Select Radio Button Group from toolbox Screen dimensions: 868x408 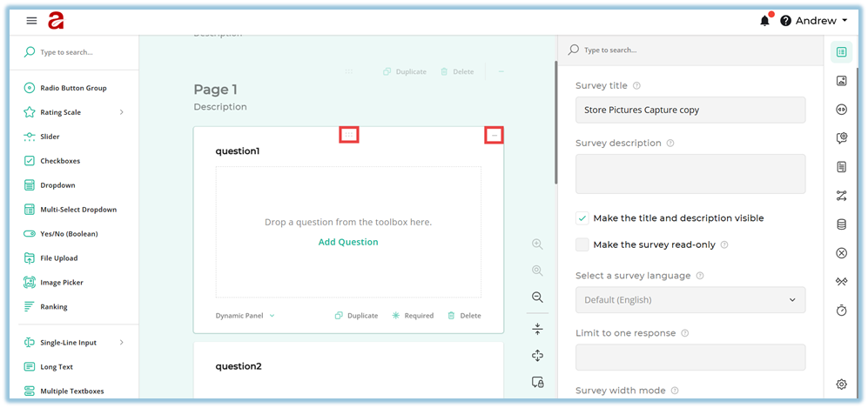pyautogui.click(x=73, y=88)
